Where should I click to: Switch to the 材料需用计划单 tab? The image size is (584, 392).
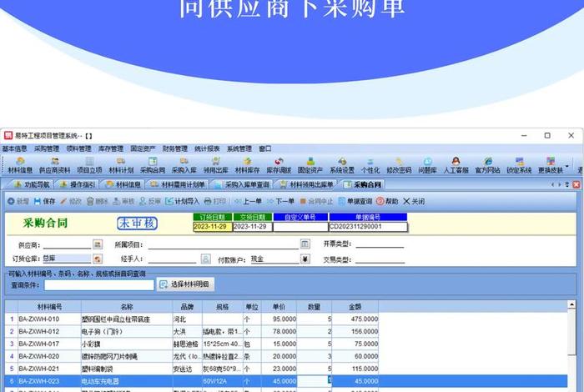pos(178,184)
